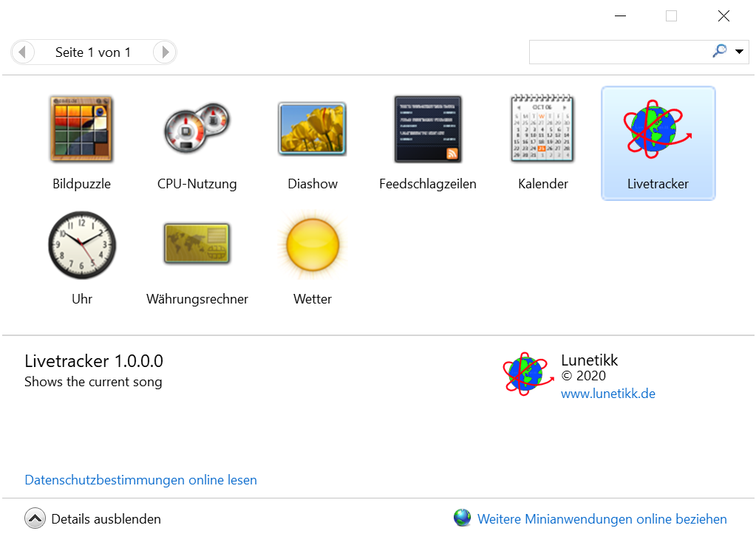Click Weitere Minianwendungen online beziehen
The width and height of the screenshot is (756, 545).
tap(602, 519)
